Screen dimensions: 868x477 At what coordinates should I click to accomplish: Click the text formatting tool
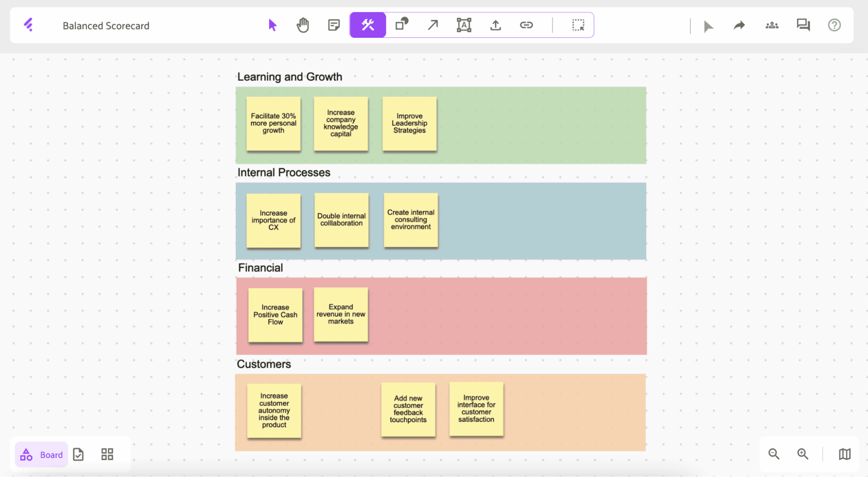[x=464, y=25]
